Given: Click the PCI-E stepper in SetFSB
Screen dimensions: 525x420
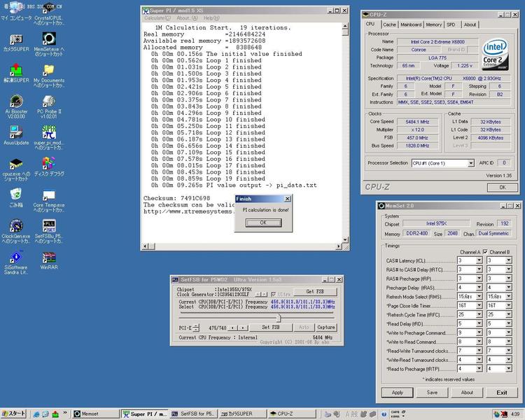Looking at the screenshot, I should (196, 328).
